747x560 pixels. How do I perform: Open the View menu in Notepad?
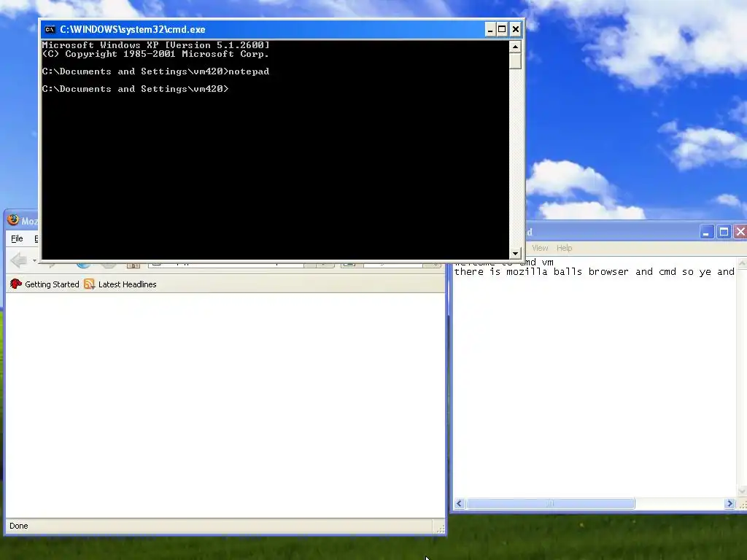540,248
